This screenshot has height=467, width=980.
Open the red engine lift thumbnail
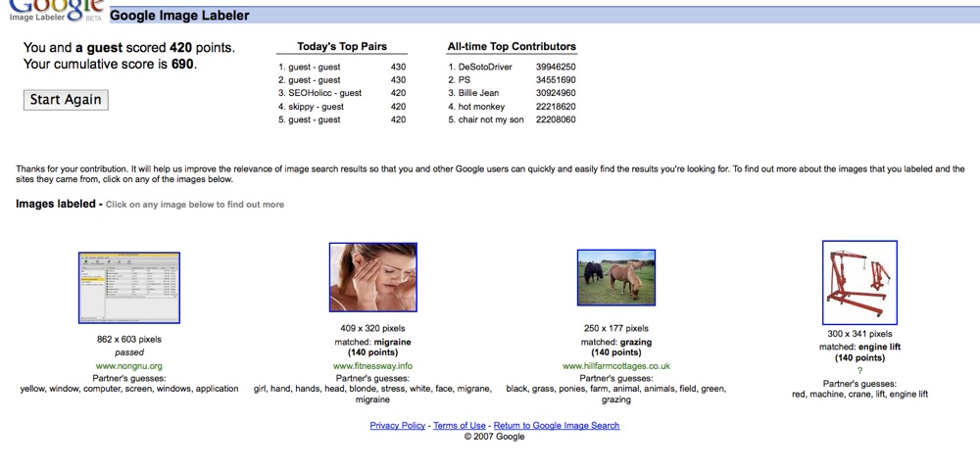[859, 282]
